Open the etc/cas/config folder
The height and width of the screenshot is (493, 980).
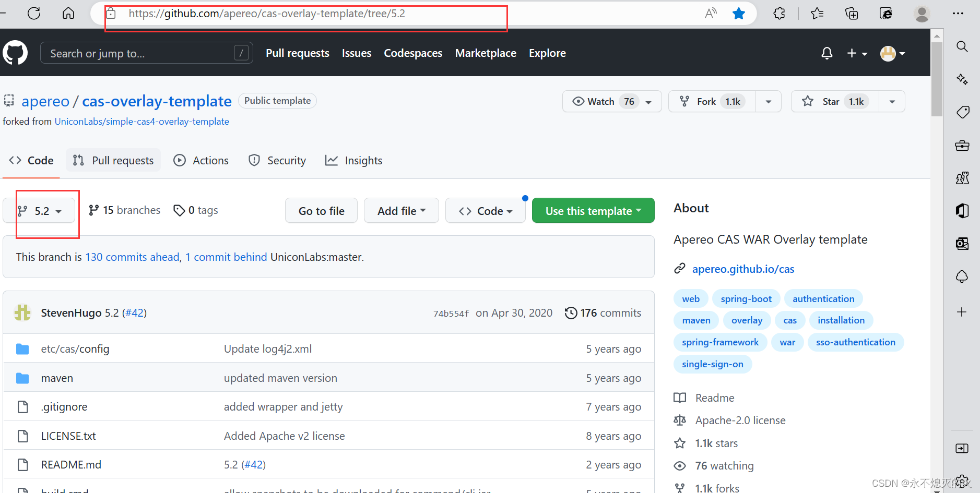pyautogui.click(x=75, y=348)
